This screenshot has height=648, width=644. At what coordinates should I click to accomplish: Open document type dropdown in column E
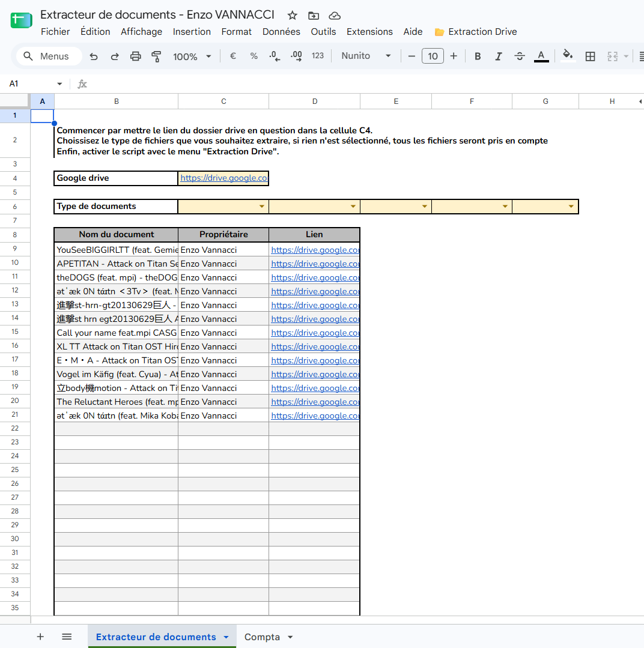pos(425,206)
